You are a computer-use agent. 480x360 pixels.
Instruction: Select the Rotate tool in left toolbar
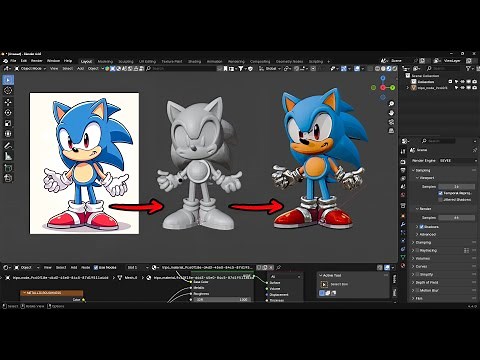tap(8, 113)
